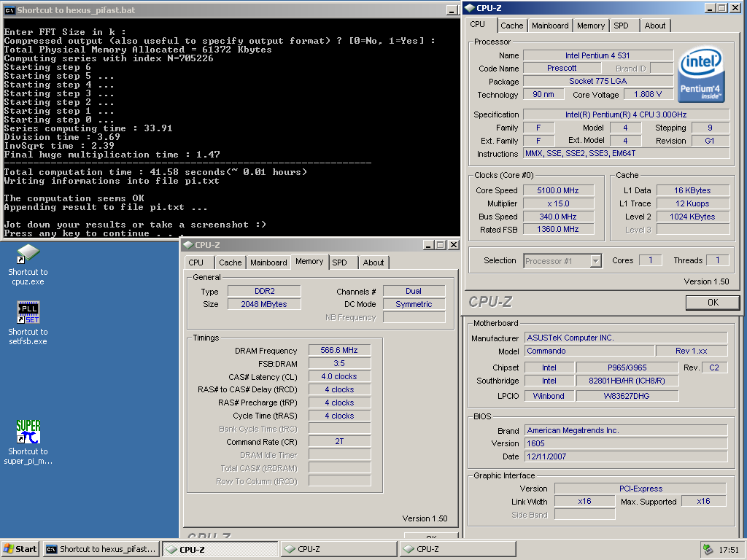Screen dimensions: 747x560
Task: Open Cache tab in top-right CPU-Z window
Action: click(x=511, y=26)
